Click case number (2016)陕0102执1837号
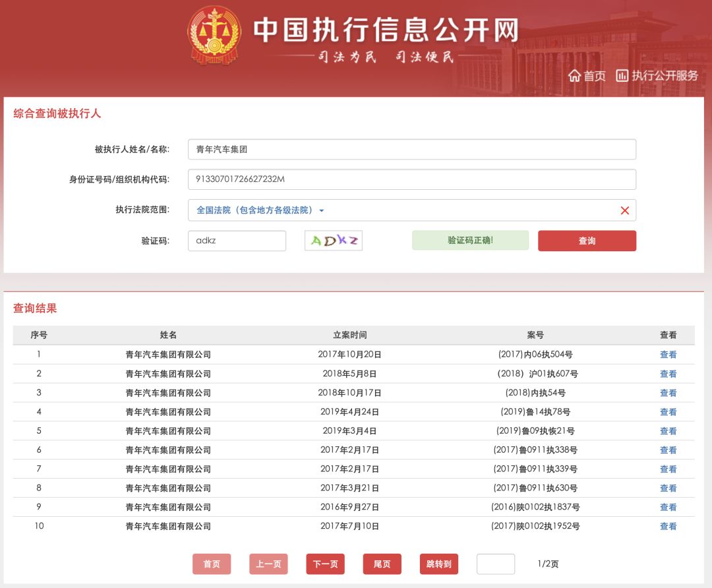Screen dimensions: 712x588 point(535,507)
